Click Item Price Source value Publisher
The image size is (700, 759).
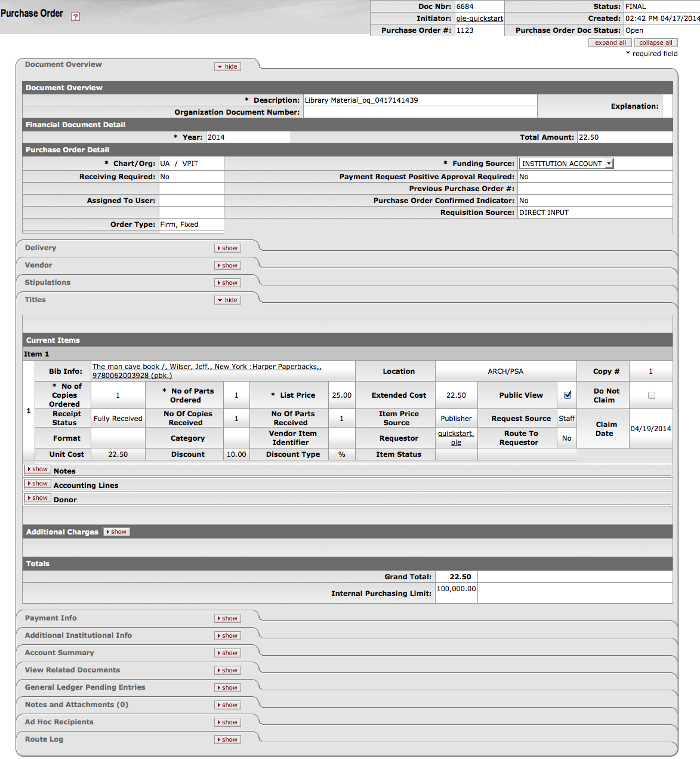[456, 419]
